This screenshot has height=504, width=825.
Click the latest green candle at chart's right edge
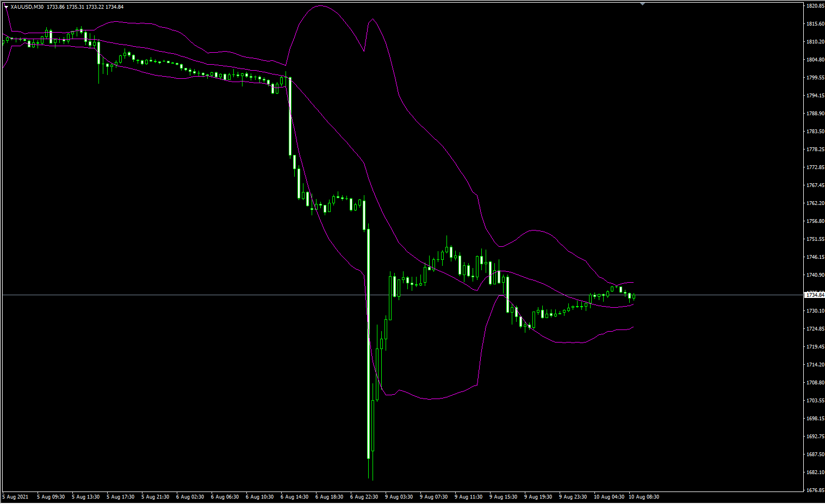[x=634, y=296]
